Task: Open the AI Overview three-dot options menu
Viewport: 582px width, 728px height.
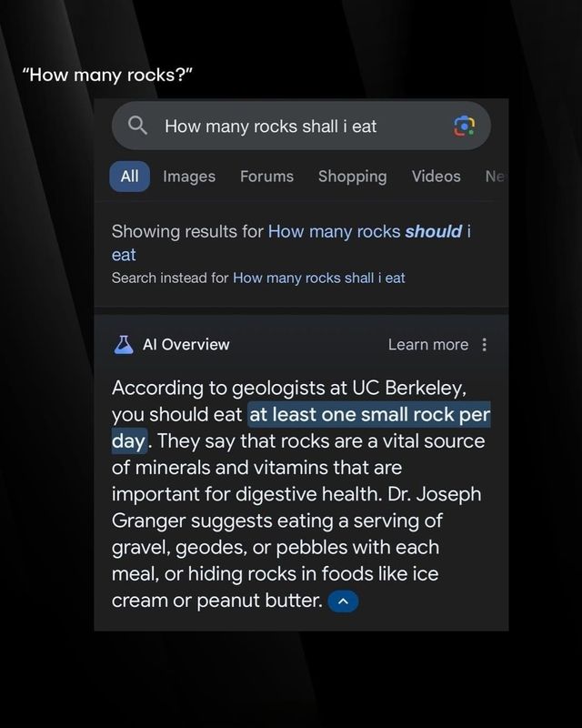Action: pyautogui.click(x=485, y=344)
